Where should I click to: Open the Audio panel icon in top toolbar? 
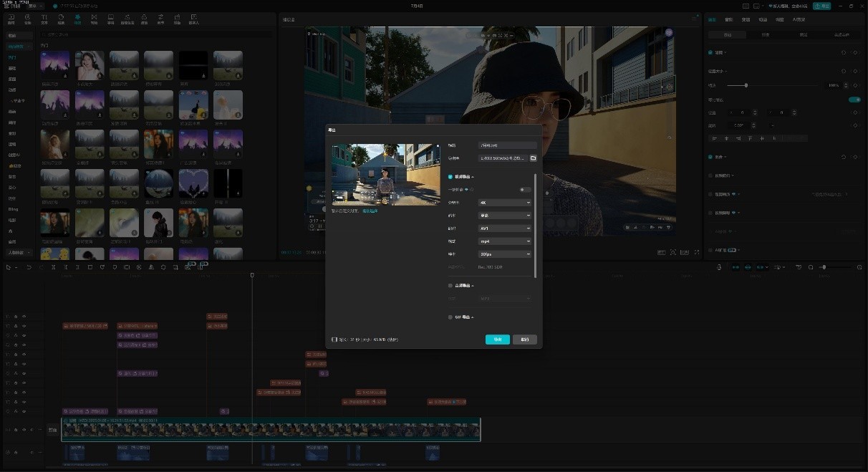28,19
